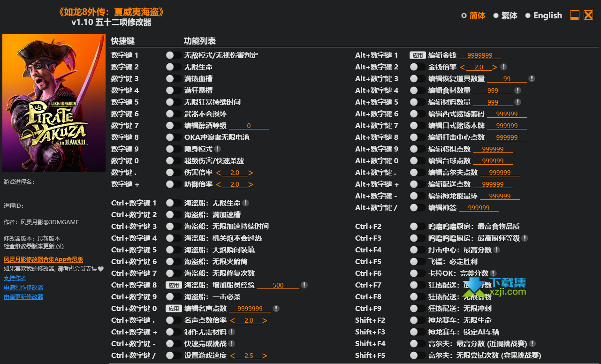Toggle 武器不会损坏 switch
Viewport: 601px width, 364px height.
174,114
